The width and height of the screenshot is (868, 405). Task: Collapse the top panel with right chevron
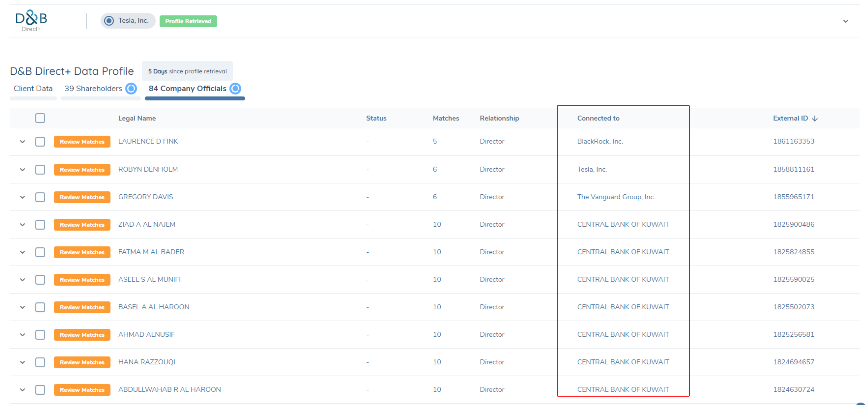[x=845, y=21]
